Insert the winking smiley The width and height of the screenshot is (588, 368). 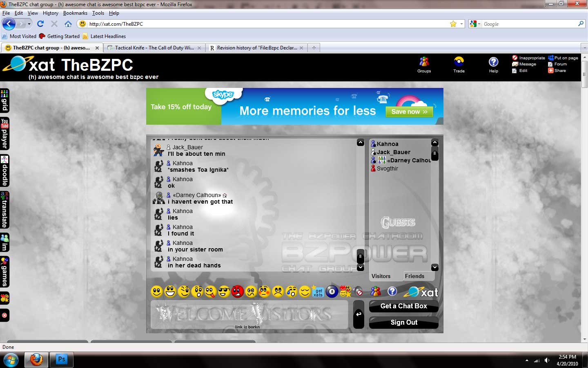pos(184,292)
